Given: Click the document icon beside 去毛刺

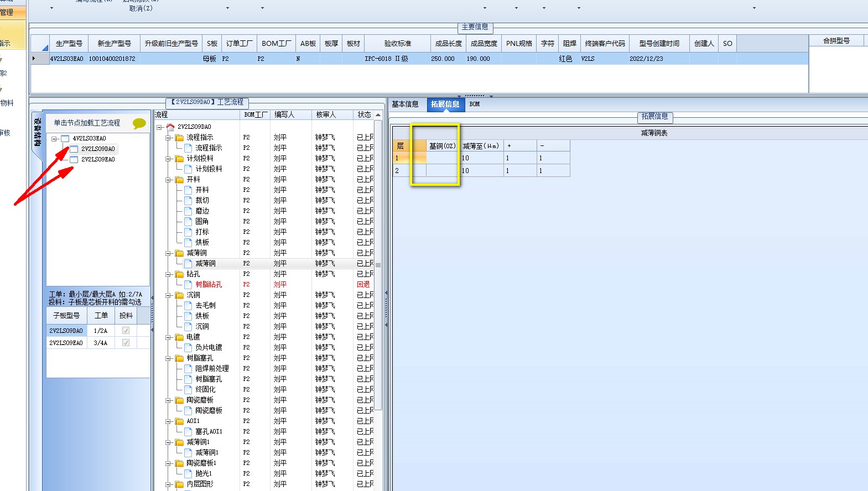Looking at the screenshot, I should [x=188, y=305].
